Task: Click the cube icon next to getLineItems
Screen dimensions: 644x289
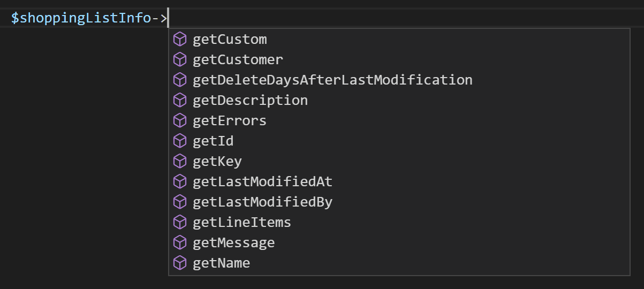Action: tap(180, 222)
